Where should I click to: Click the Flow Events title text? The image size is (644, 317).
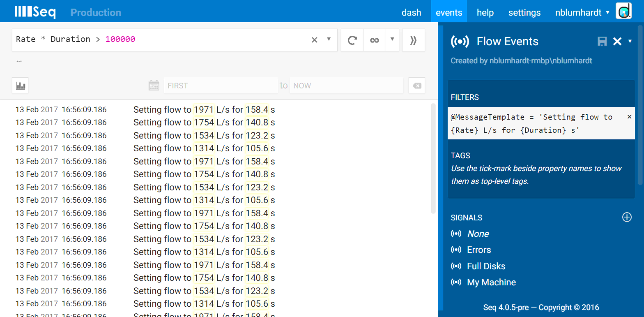[x=507, y=41]
